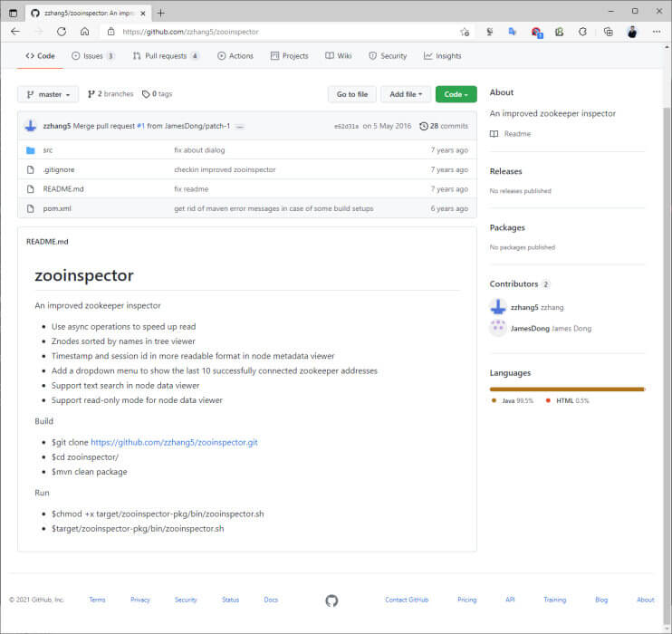Open the 2 branches link
This screenshot has height=634, width=672.
(x=110, y=94)
